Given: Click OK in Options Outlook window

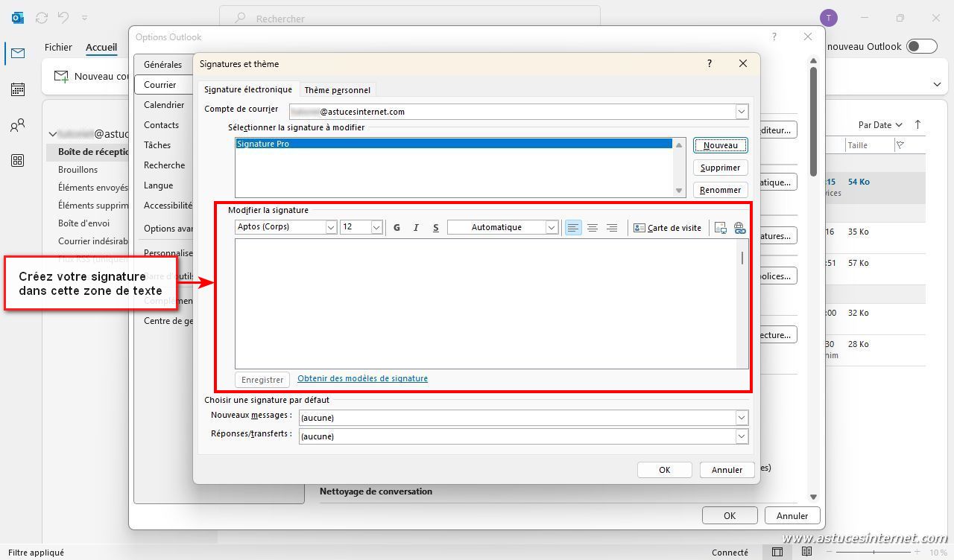Looking at the screenshot, I should tap(730, 515).
